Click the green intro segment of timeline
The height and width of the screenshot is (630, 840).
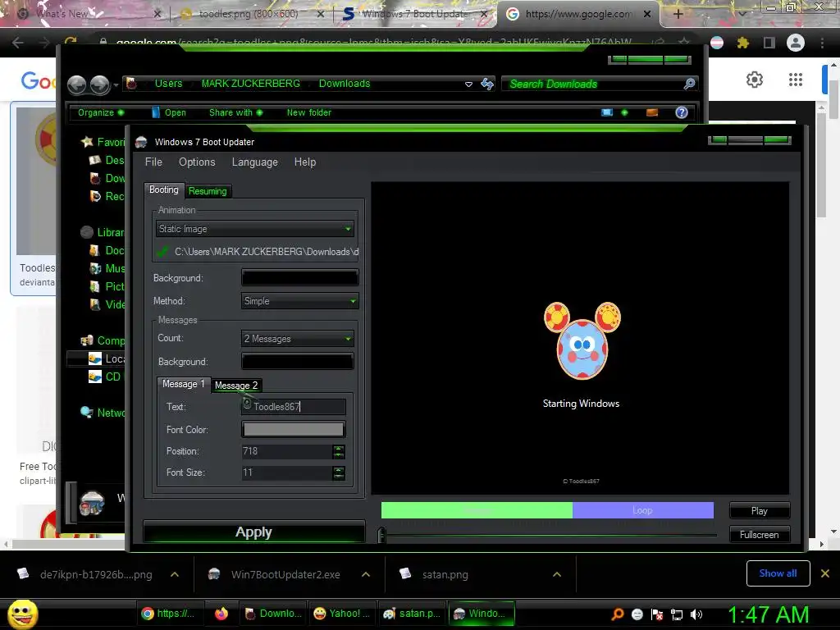point(477,510)
